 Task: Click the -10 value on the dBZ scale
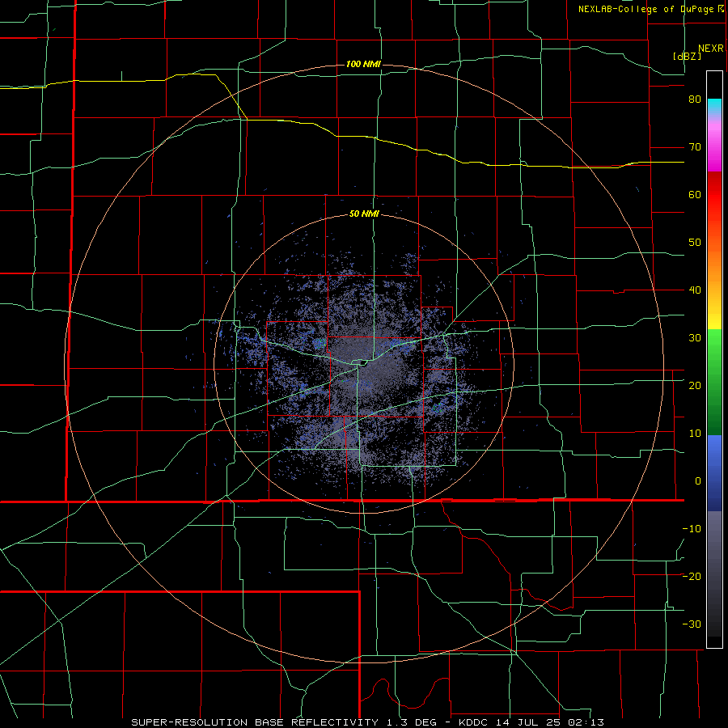coord(692,528)
